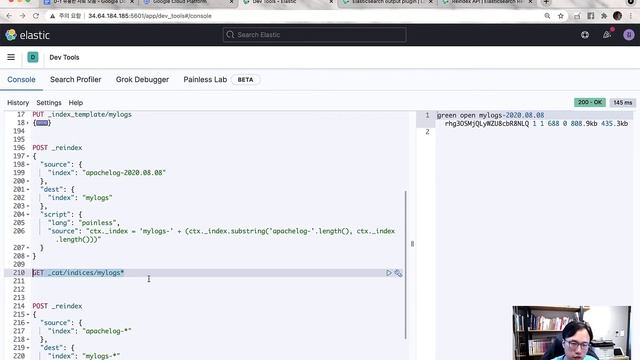Open the newsfeed notifications icon
The height and width of the screenshot is (360, 640).
pos(607,35)
